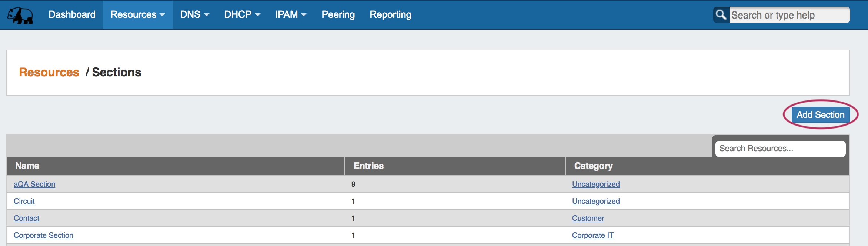Image resolution: width=868 pixels, height=246 pixels.
Task: Sort by the Entries column header
Action: [368, 166]
